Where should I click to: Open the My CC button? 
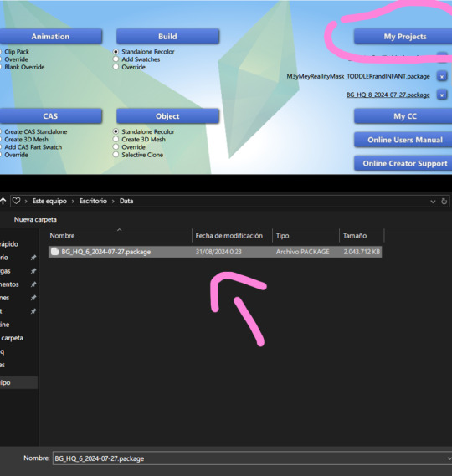[403, 116]
